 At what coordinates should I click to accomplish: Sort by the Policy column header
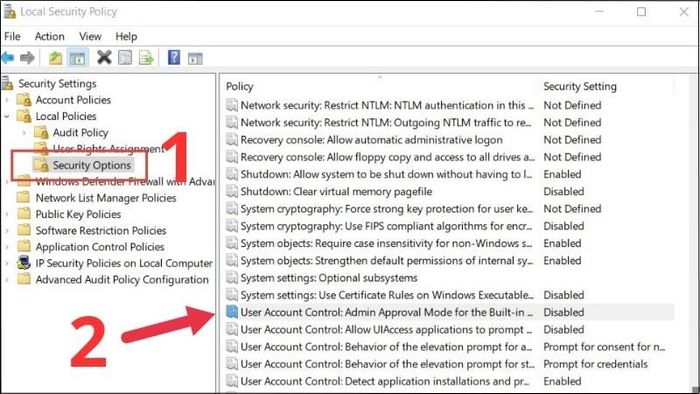[239, 87]
